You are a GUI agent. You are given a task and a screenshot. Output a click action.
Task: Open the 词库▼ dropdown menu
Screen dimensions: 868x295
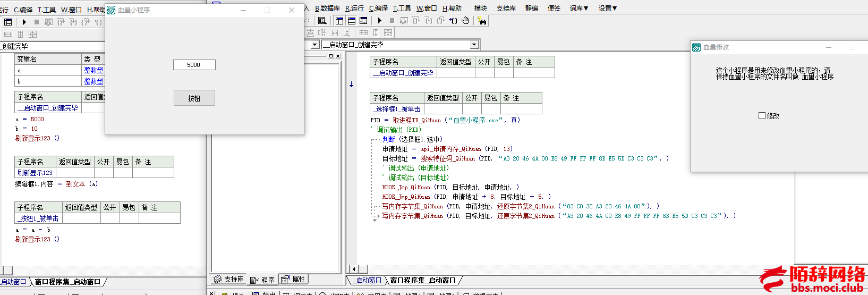(579, 8)
